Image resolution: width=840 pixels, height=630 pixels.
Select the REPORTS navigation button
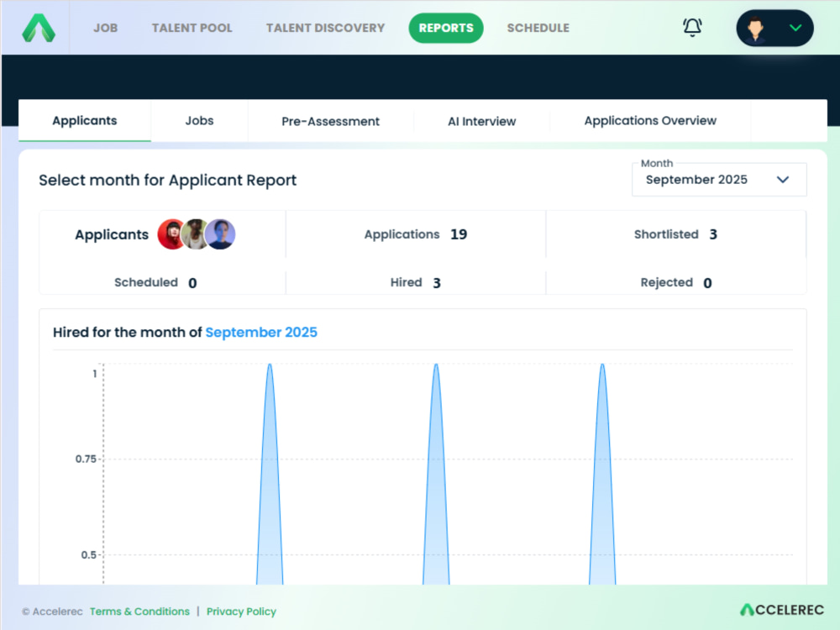pyautogui.click(x=446, y=28)
